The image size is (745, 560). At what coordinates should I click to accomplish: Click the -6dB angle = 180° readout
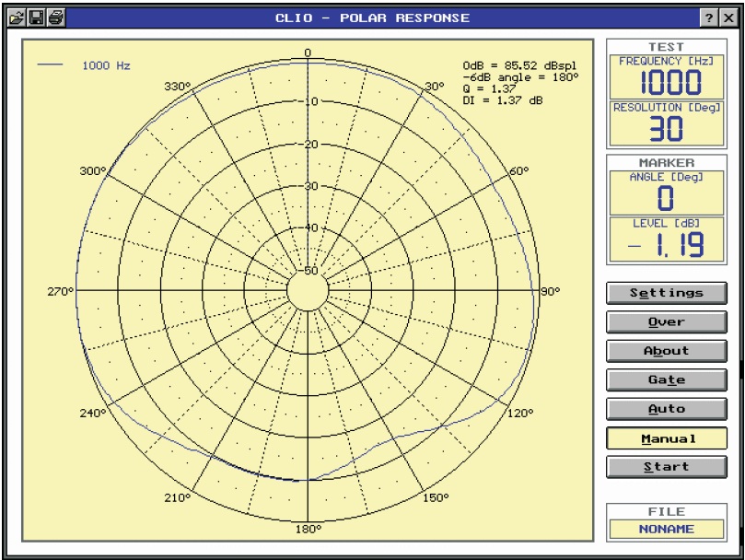pyautogui.click(x=520, y=77)
